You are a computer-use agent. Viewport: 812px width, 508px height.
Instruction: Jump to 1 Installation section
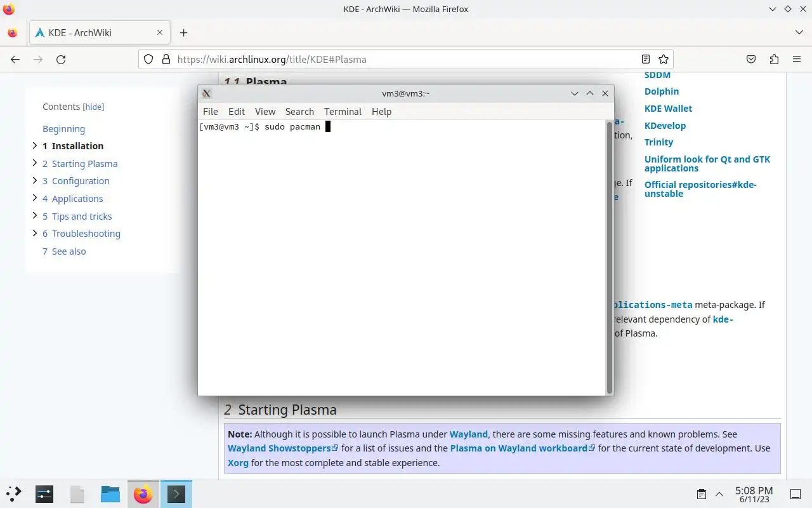point(73,146)
